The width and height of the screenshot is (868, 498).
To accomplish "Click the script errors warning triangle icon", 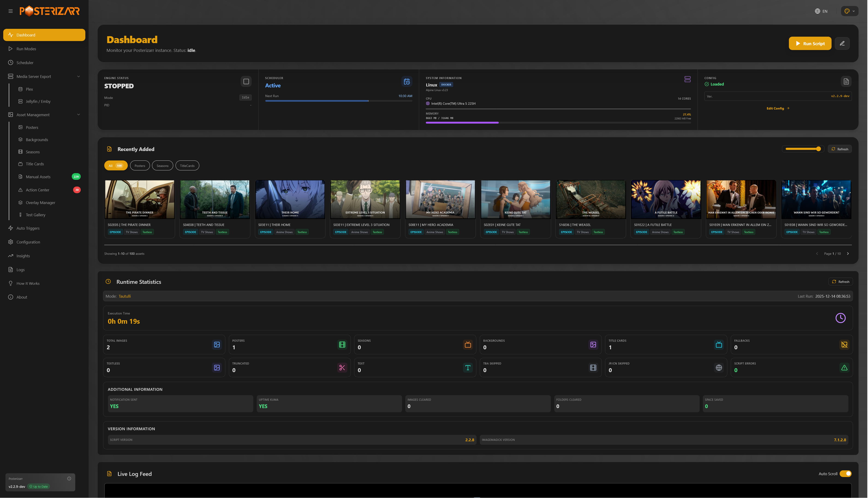I will (844, 368).
